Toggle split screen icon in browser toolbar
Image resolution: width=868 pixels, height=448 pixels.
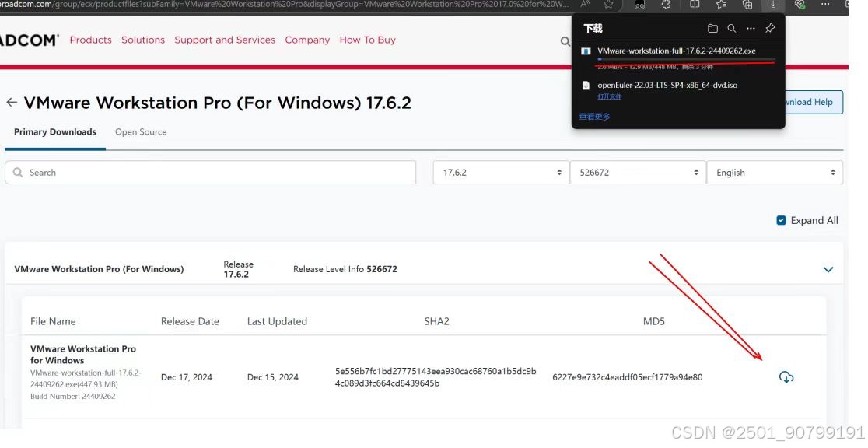tap(695, 5)
